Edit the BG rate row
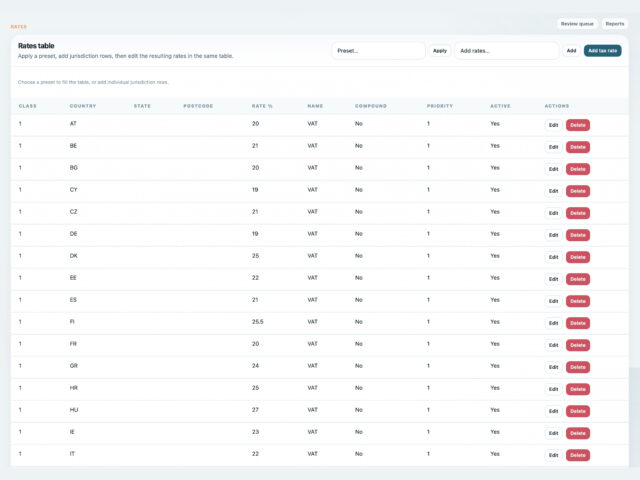The height and width of the screenshot is (480, 640). point(553,169)
